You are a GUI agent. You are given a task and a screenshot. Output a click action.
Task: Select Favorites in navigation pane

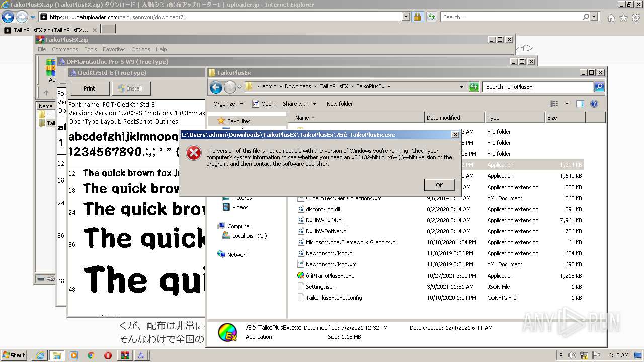click(238, 121)
